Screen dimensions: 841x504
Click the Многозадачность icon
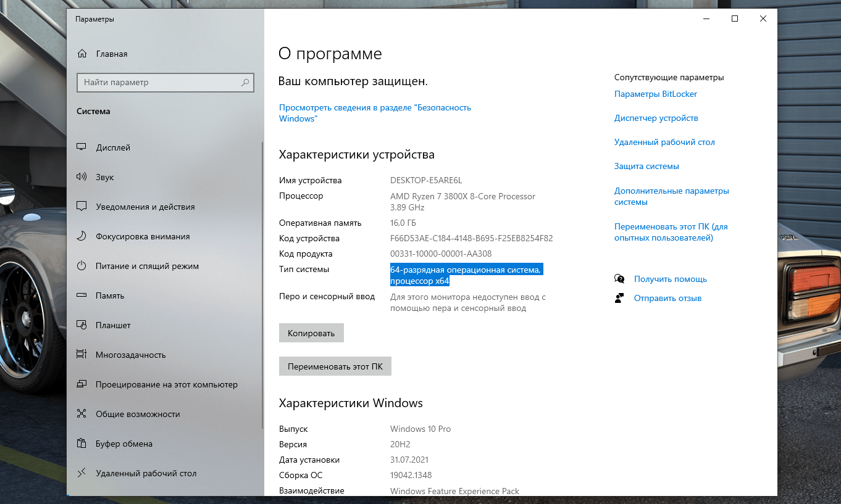tap(81, 355)
